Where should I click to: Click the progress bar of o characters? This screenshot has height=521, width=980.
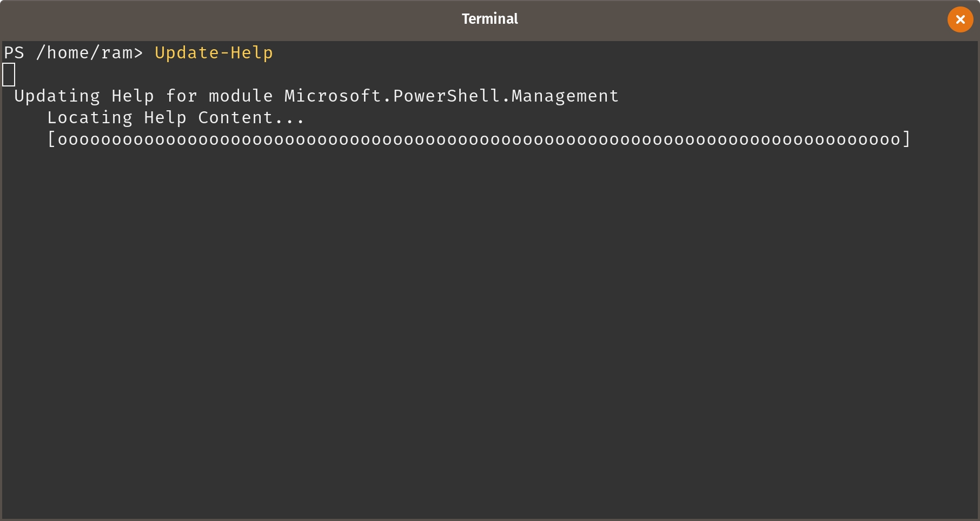[479, 139]
